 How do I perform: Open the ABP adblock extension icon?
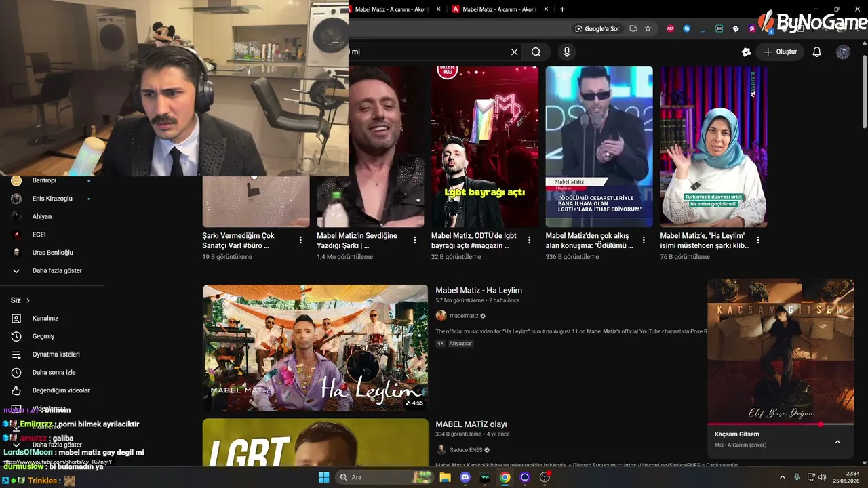pyautogui.click(x=671, y=28)
